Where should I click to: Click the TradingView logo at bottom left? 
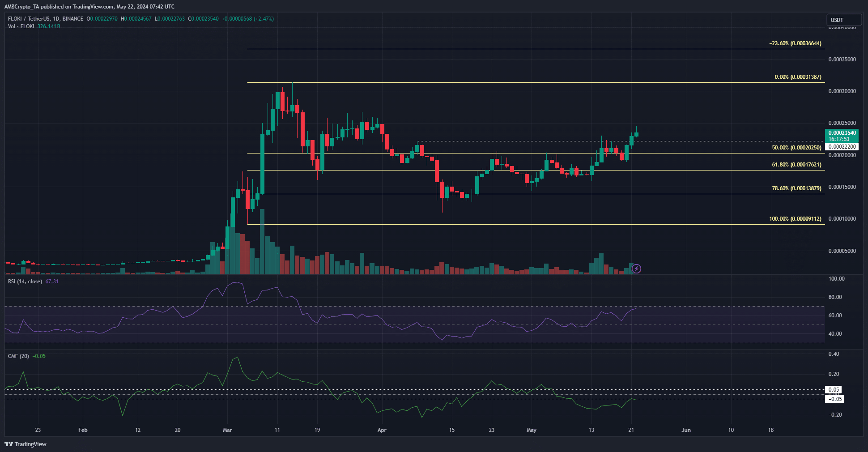(26, 444)
